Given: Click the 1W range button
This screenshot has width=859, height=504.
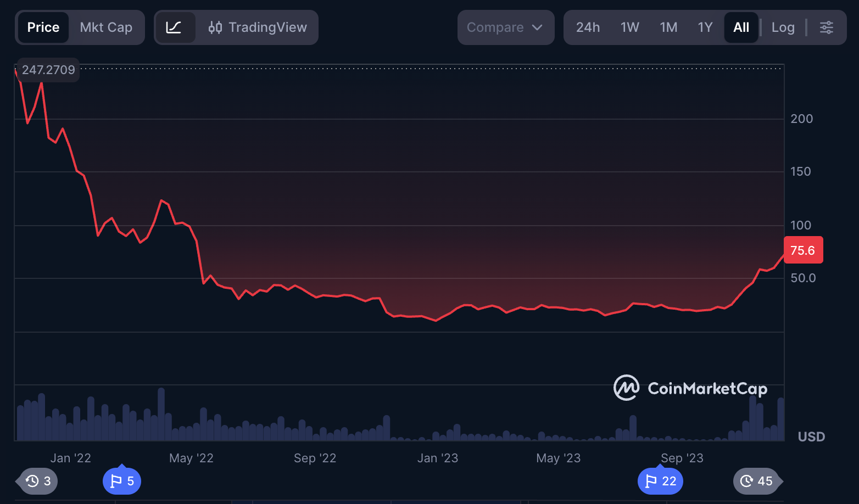Looking at the screenshot, I should tap(629, 27).
